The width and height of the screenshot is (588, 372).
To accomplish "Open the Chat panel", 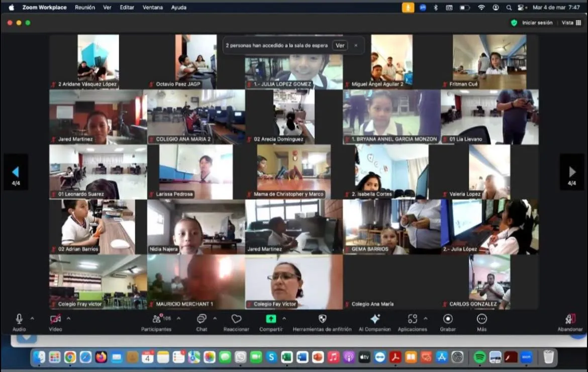I will click(x=202, y=319).
